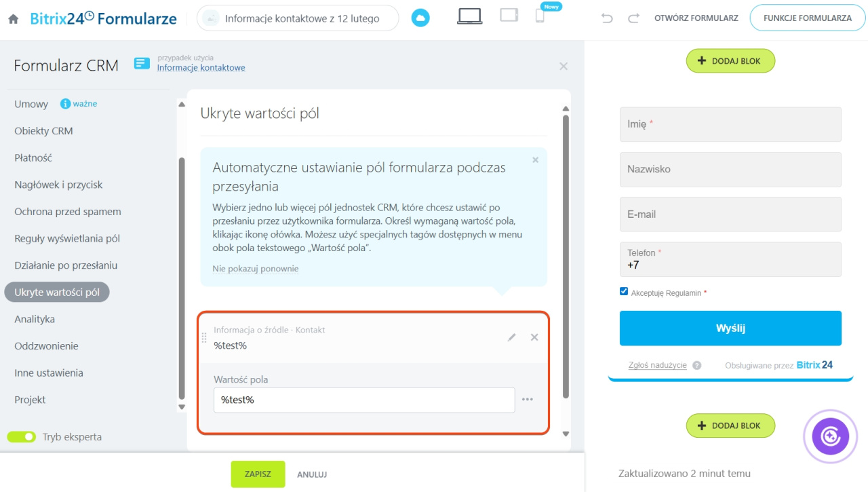Switch to tablet preview icon

pyautogui.click(x=509, y=15)
